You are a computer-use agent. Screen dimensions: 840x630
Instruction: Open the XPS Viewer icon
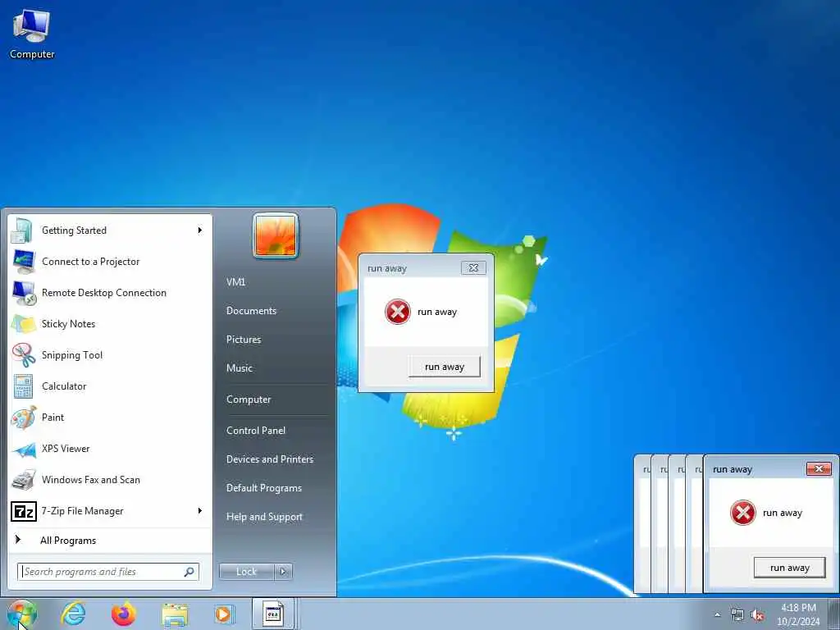(x=24, y=449)
